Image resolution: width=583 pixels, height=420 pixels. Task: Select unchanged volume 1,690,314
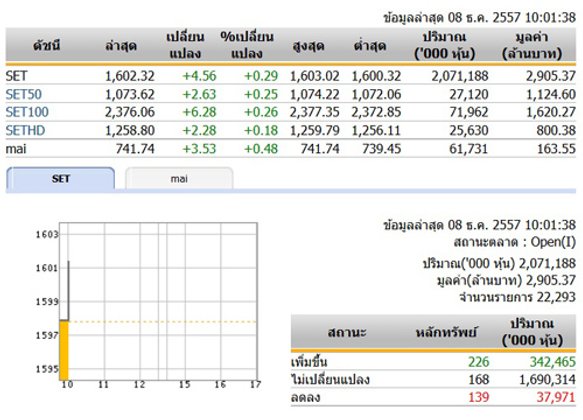pyautogui.click(x=547, y=379)
